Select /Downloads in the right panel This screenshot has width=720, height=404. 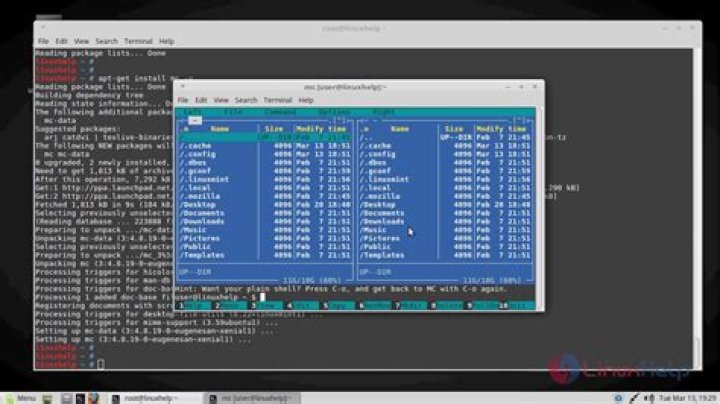[445, 221]
